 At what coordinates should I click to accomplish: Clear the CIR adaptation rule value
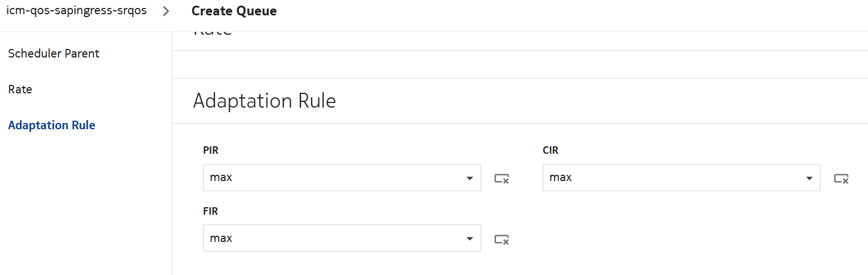pyautogui.click(x=841, y=178)
